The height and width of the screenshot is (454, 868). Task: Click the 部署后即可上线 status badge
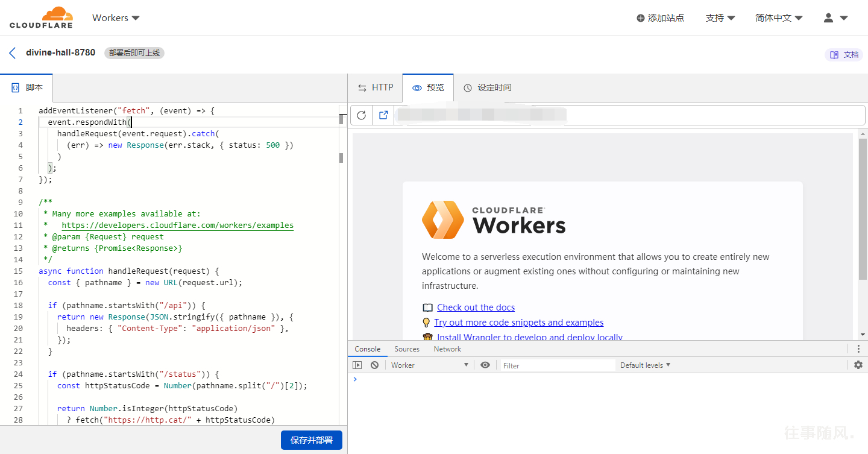tap(134, 53)
